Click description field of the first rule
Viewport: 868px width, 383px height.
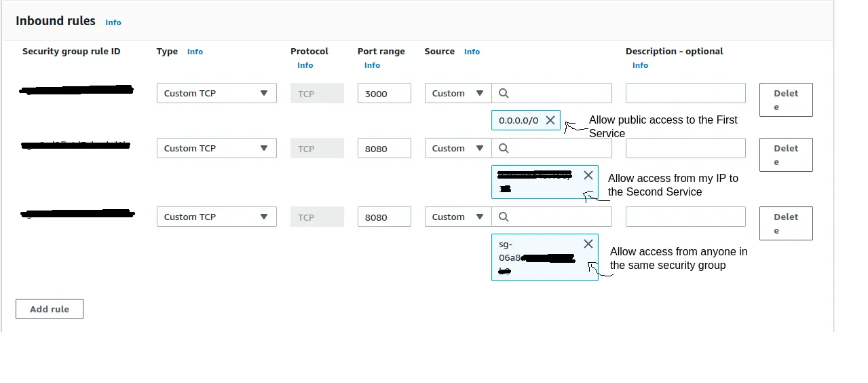[x=685, y=93]
